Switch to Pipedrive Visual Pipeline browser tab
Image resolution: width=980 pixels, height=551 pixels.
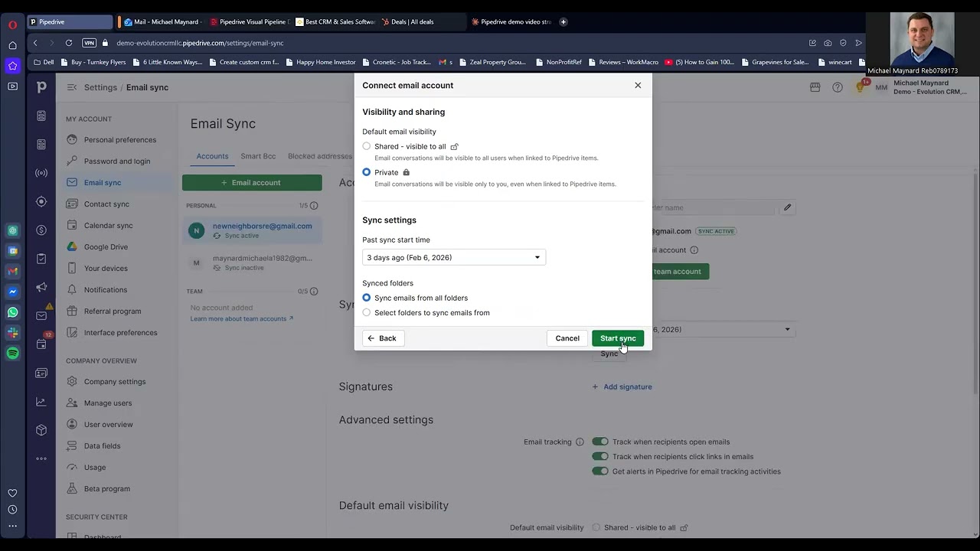(249, 21)
